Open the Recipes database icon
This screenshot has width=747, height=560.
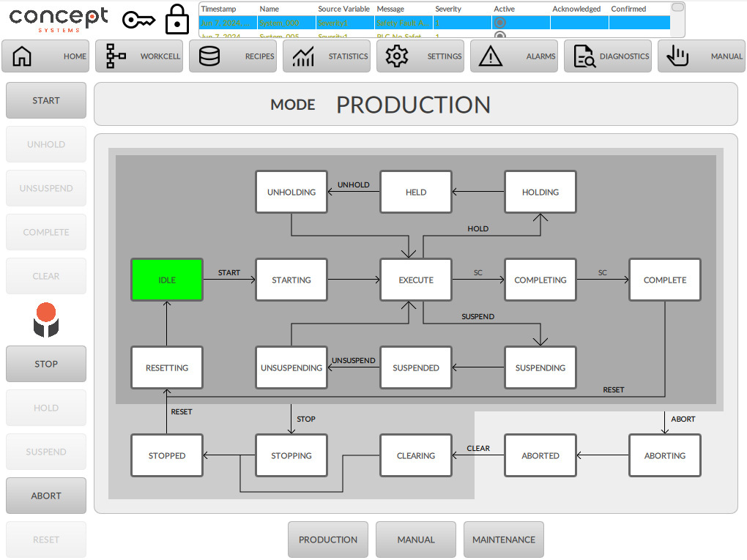click(x=209, y=56)
